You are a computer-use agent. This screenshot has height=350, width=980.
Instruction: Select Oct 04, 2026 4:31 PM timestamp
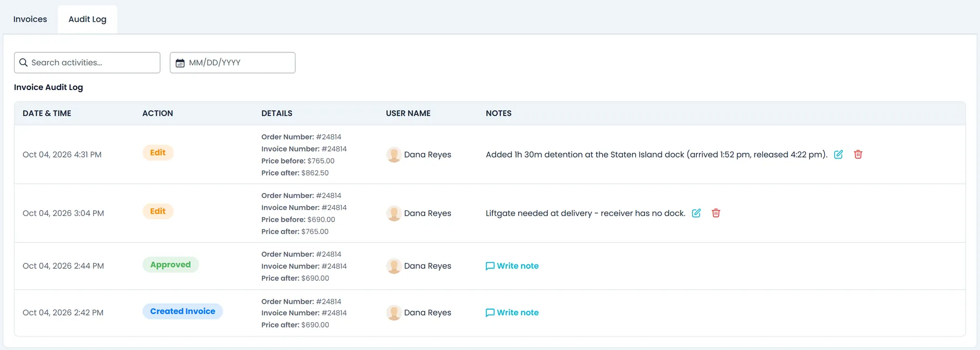click(62, 155)
